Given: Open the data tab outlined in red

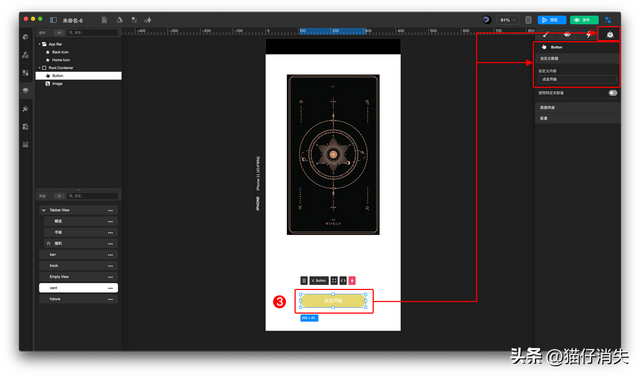Looking at the screenshot, I should [609, 35].
